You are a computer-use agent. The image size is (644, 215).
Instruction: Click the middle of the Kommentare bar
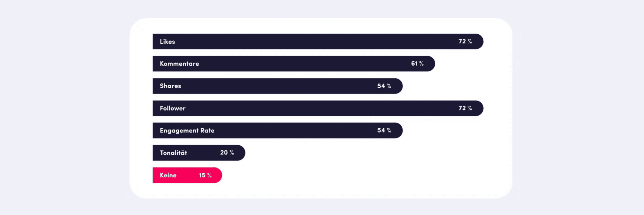click(294, 64)
